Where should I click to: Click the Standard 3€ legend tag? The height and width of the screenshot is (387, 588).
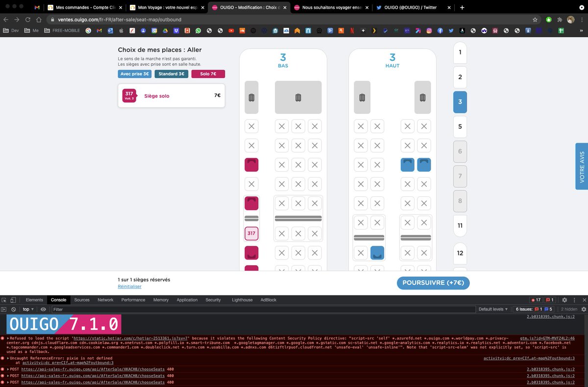tap(171, 74)
